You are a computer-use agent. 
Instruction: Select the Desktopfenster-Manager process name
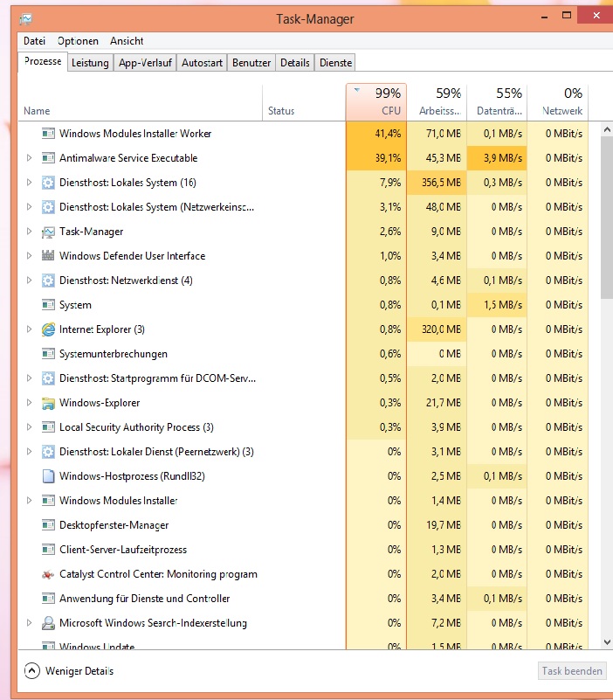pyautogui.click(x=114, y=525)
